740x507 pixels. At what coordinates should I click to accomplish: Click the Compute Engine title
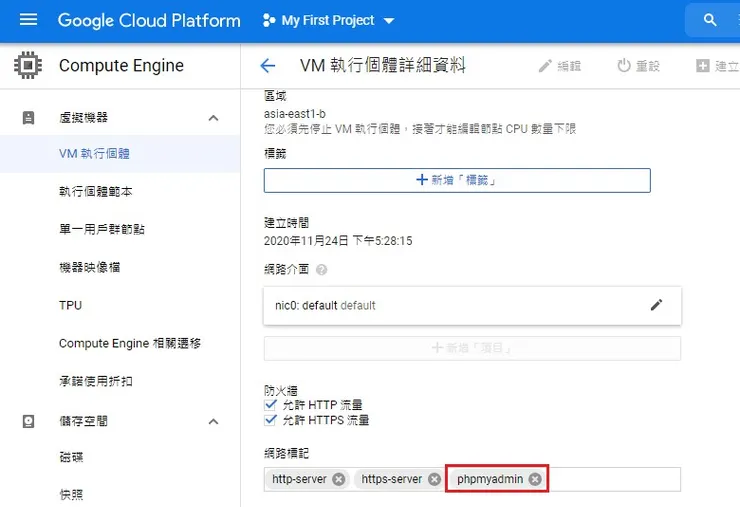coord(121,65)
